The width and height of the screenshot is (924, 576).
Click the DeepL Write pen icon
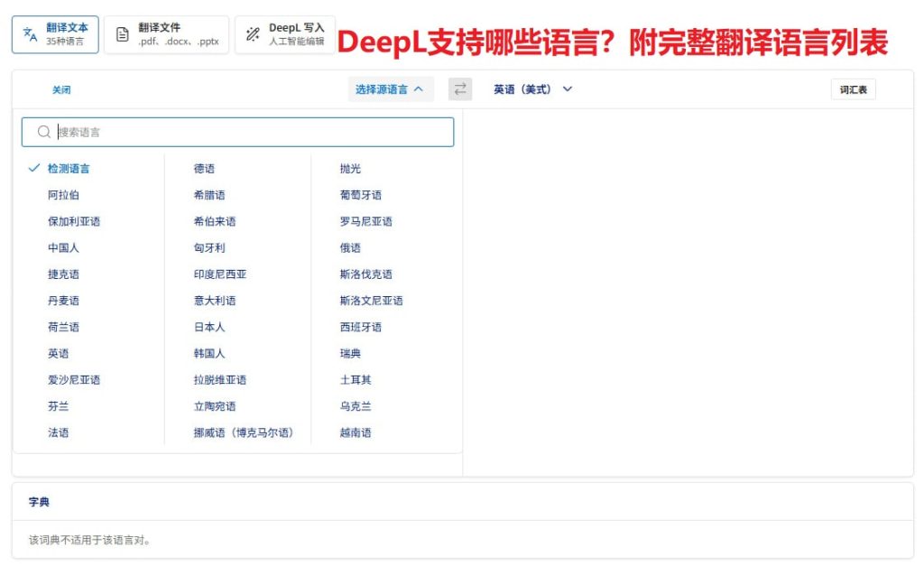[x=253, y=34]
